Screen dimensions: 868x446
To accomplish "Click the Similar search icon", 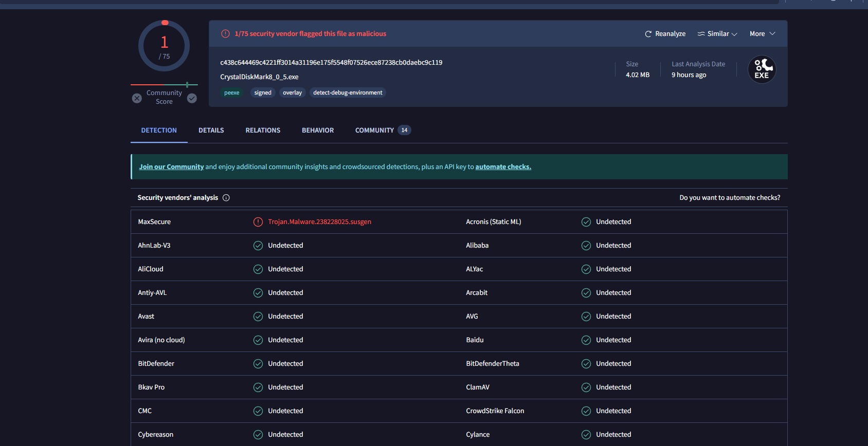I will tap(701, 34).
